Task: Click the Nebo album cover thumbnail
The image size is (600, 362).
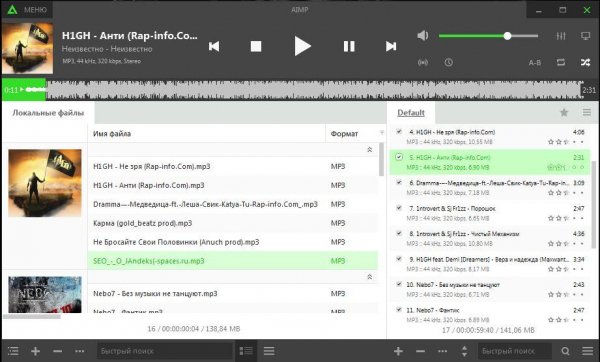Action: (x=45, y=295)
